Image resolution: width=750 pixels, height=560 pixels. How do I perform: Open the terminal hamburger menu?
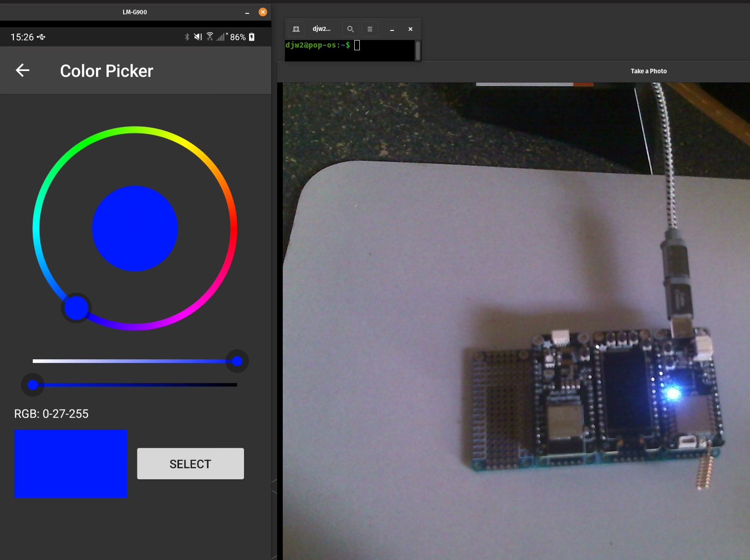(x=369, y=29)
